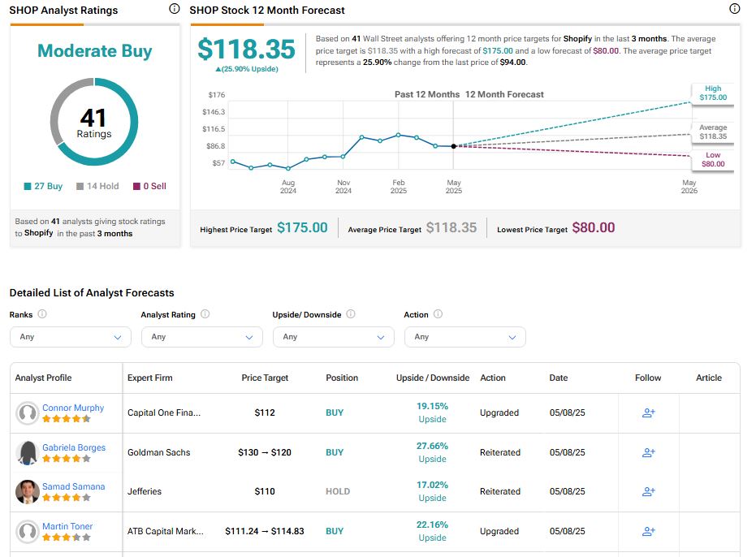Click May 2025 chart data point
The width and height of the screenshot is (756, 557).
click(454, 146)
